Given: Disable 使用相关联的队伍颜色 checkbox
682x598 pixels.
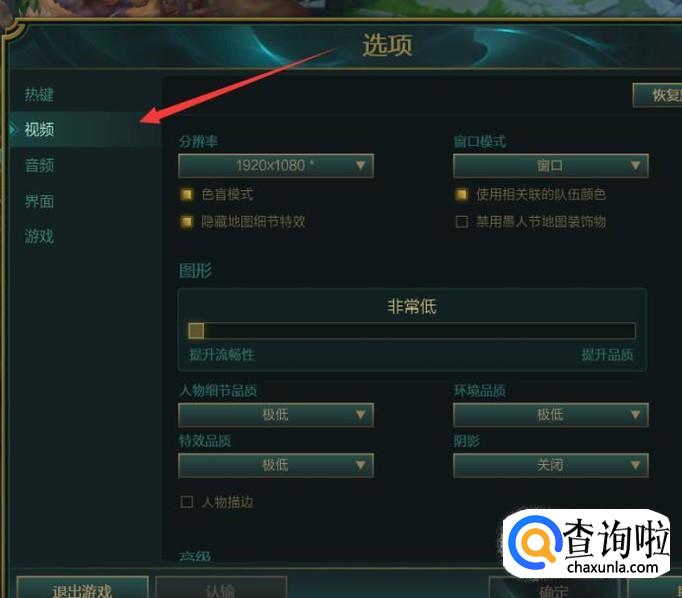Looking at the screenshot, I should point(461,194).
